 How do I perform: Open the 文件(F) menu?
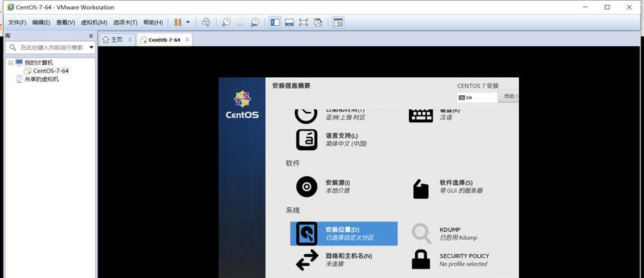pyautogui.click(x=17, y=22)
